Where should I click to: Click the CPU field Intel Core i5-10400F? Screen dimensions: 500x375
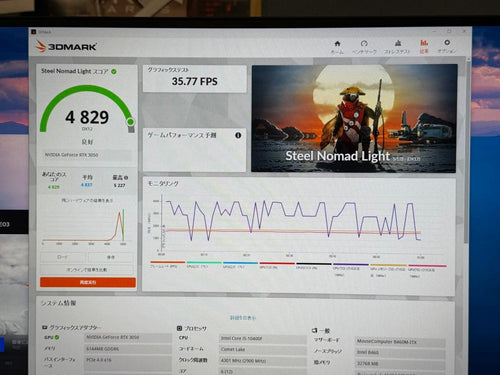point(263,339)
